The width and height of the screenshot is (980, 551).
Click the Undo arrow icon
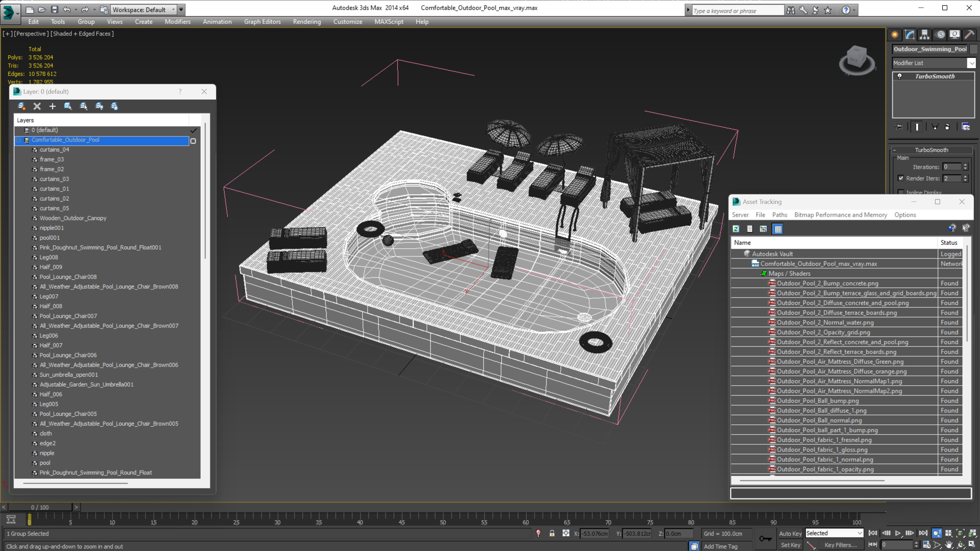67,10
